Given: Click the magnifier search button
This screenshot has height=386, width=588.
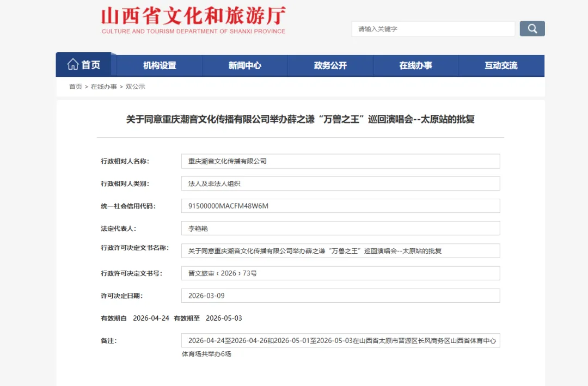Looking at the screenshot, I should (532, 28).
